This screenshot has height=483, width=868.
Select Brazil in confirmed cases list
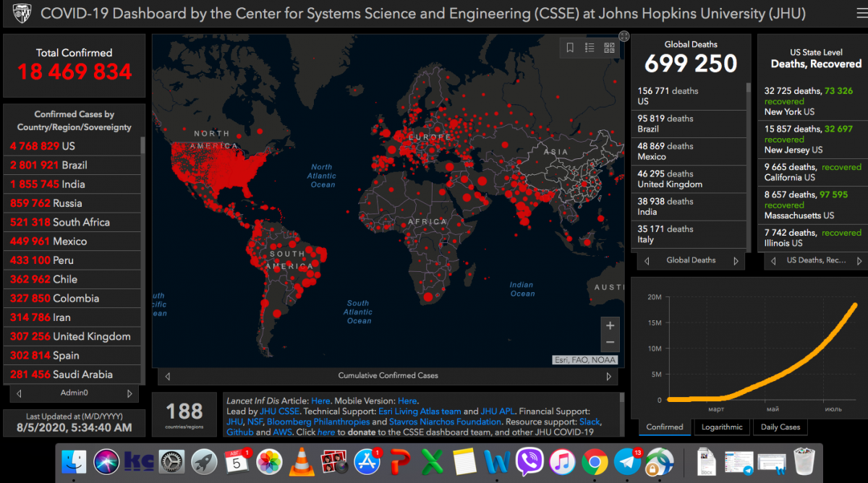72,165
